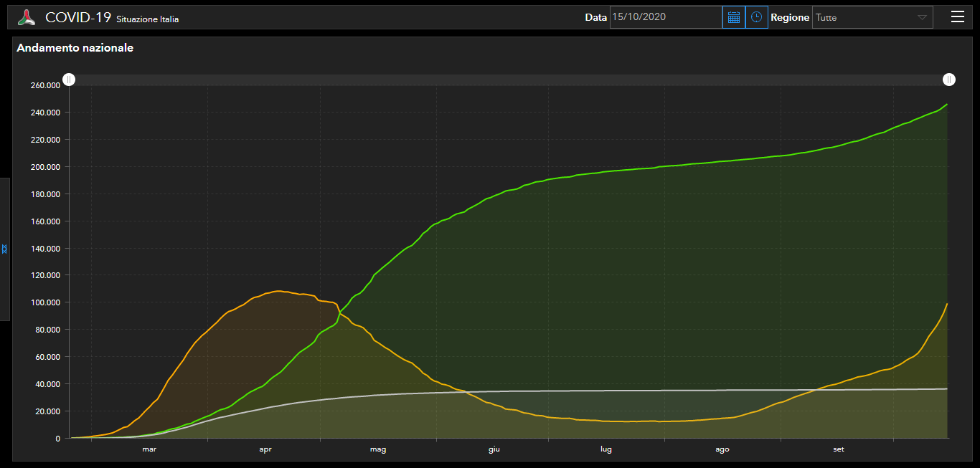
Task: Click the COVID-19 title text
Action: click(78, 17)
